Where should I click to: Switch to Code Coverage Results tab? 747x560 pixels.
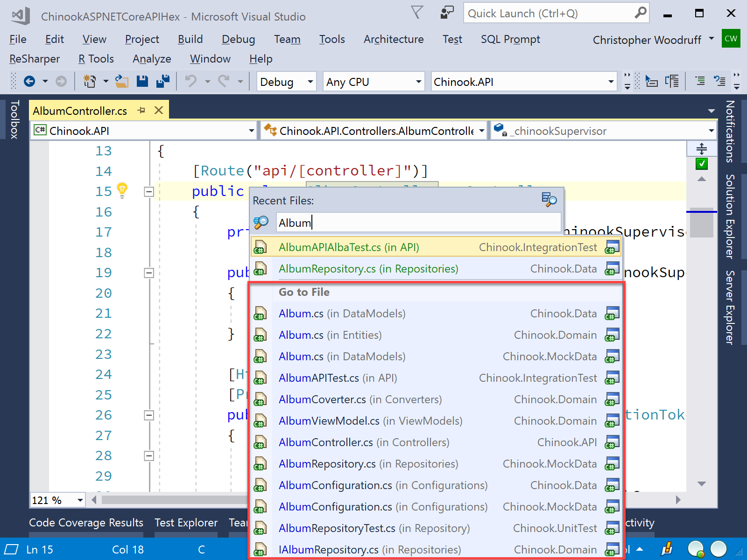[x=86, y=523]
